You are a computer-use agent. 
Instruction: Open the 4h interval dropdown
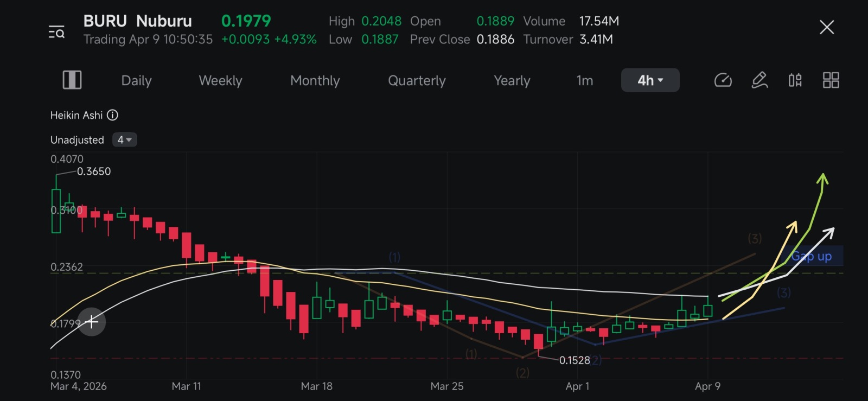[x=650, y=80]
